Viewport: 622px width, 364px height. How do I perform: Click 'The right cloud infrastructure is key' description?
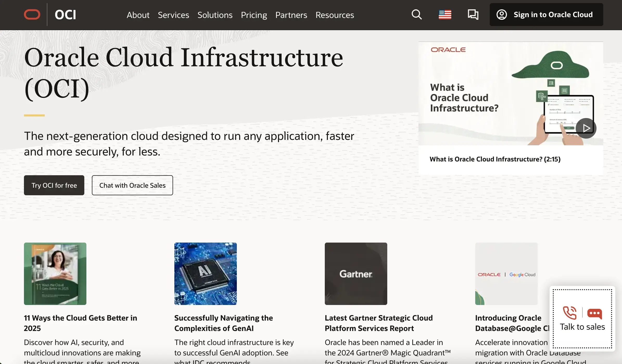(234, 351)
